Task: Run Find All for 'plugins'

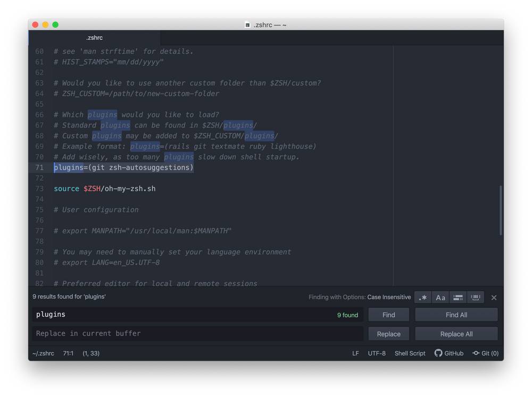Action: point(456,315)
